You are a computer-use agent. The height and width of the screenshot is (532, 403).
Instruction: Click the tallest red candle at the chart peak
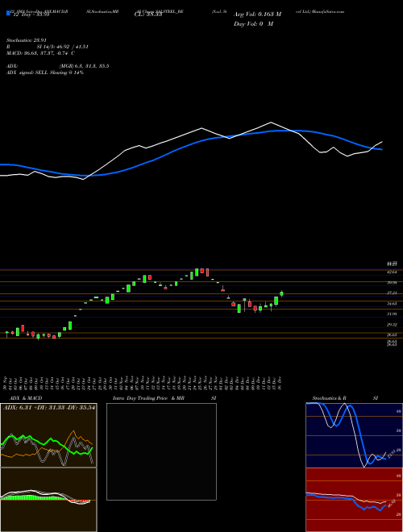pyautogui.click(x=207, y=272)
